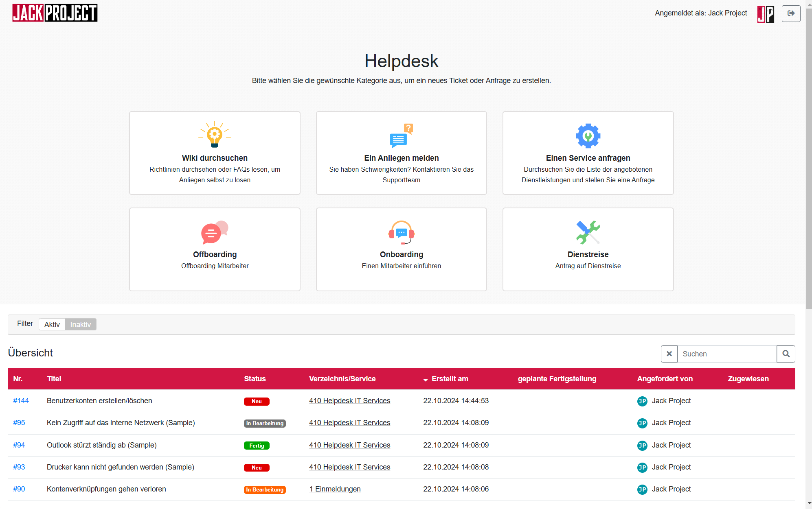Sort table by Nr. column
Viewport: 812px width, 509px height.
tap(18, 379)
